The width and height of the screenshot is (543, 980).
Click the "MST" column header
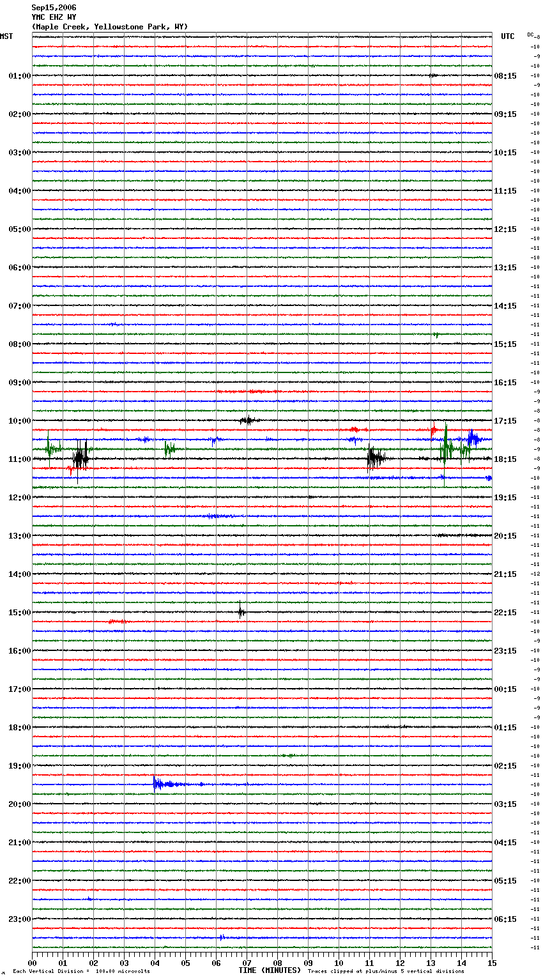[x=6, y=36]
